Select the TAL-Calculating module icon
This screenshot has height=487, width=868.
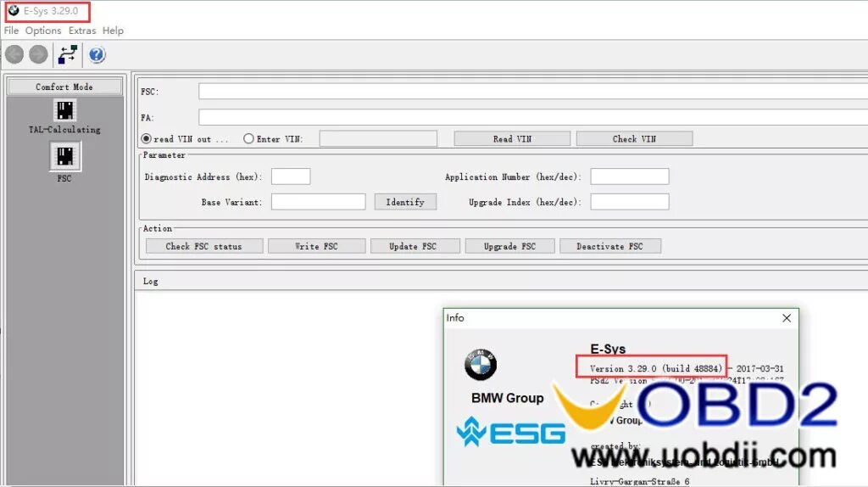[x=64, y=110]
